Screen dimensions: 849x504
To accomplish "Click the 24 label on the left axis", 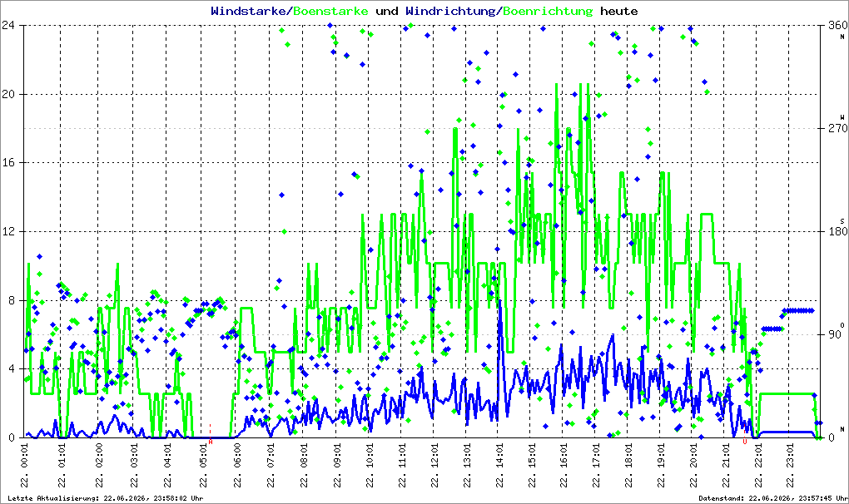I will [x=8, y=25].
